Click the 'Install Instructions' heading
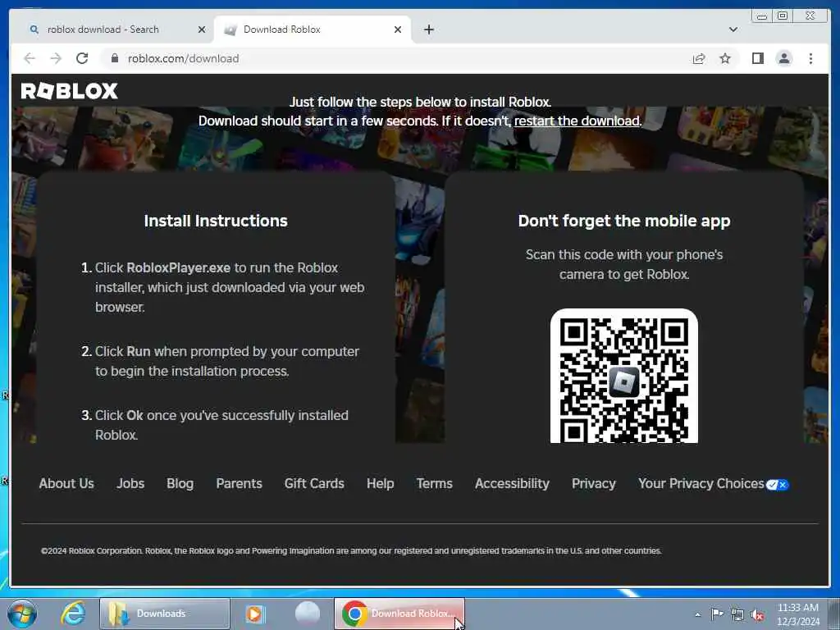840x630 pixels. [216, 221]
